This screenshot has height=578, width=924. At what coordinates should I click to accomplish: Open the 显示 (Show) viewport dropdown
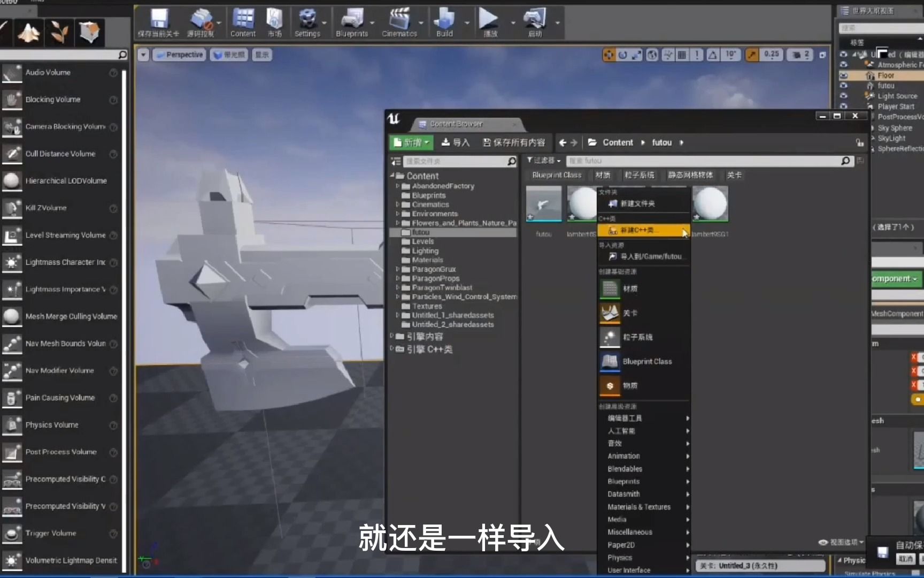click(x=261, y=54)
